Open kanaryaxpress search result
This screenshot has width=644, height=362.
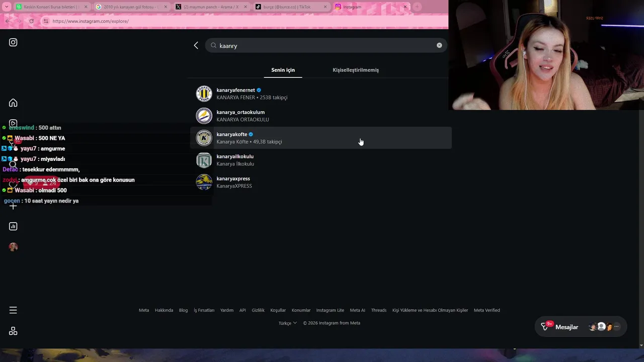pyautogui.click(x=321, y=182)
